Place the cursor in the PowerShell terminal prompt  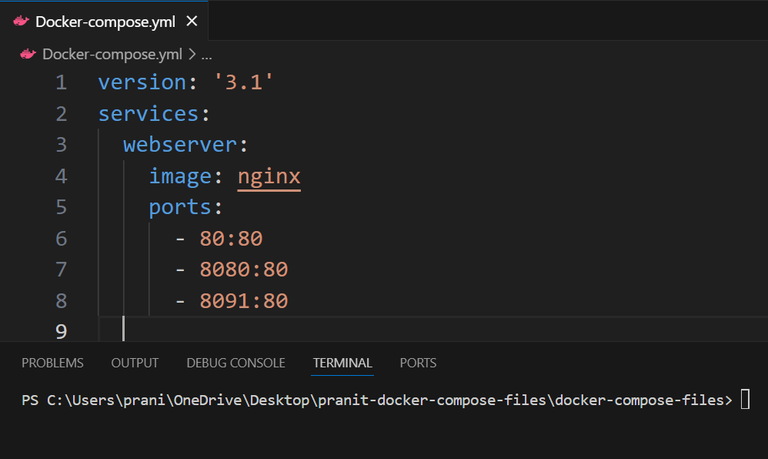click(745, 400)
